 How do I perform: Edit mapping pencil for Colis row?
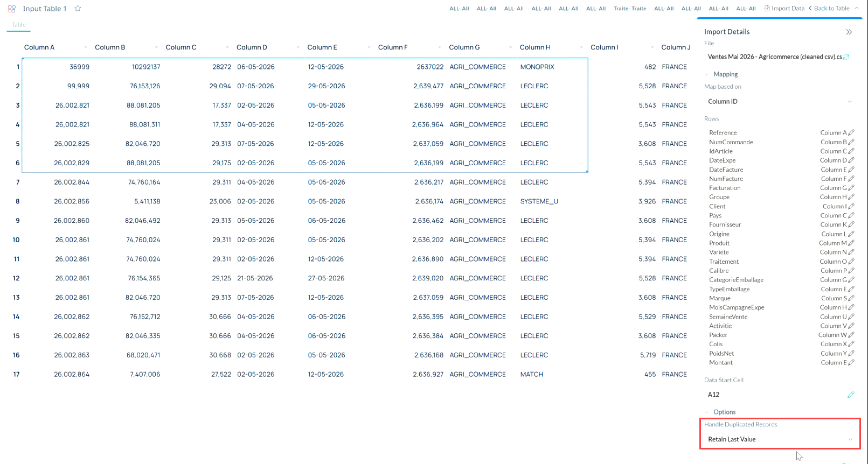851,344
